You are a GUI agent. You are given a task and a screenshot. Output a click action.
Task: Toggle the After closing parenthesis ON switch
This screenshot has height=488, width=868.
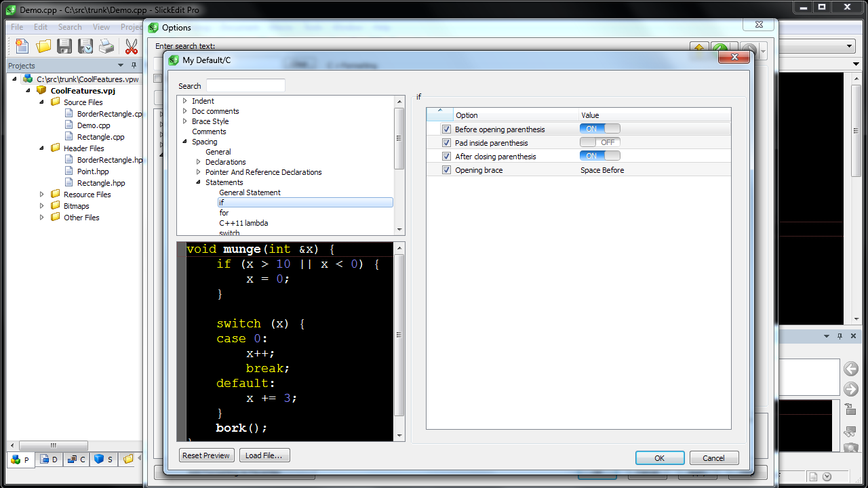(x=600, y=156)
